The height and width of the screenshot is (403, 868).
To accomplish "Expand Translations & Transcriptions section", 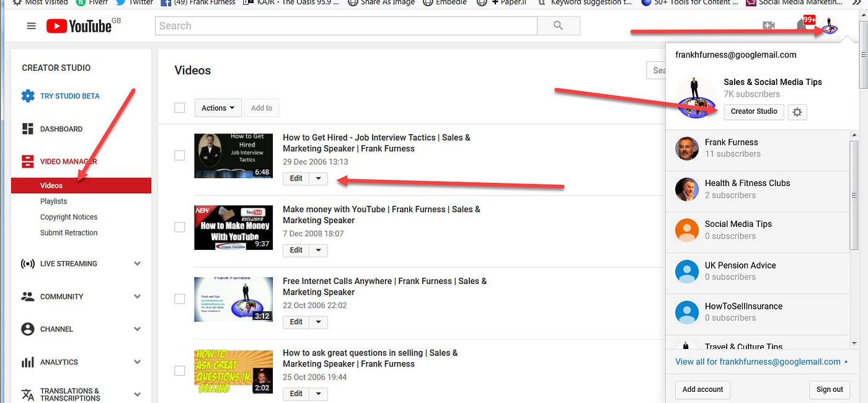I will pos(137,394).
